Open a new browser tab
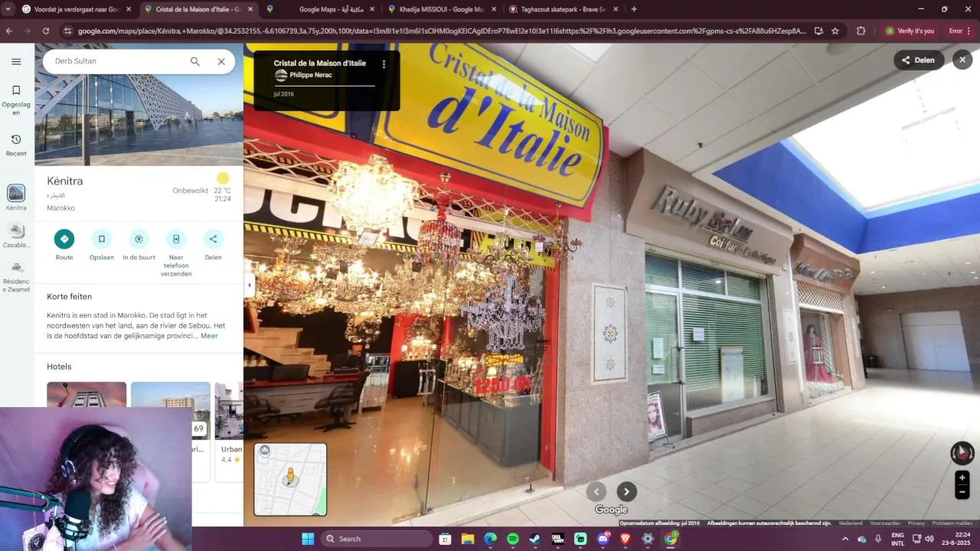980x551 pixels. 634,9
